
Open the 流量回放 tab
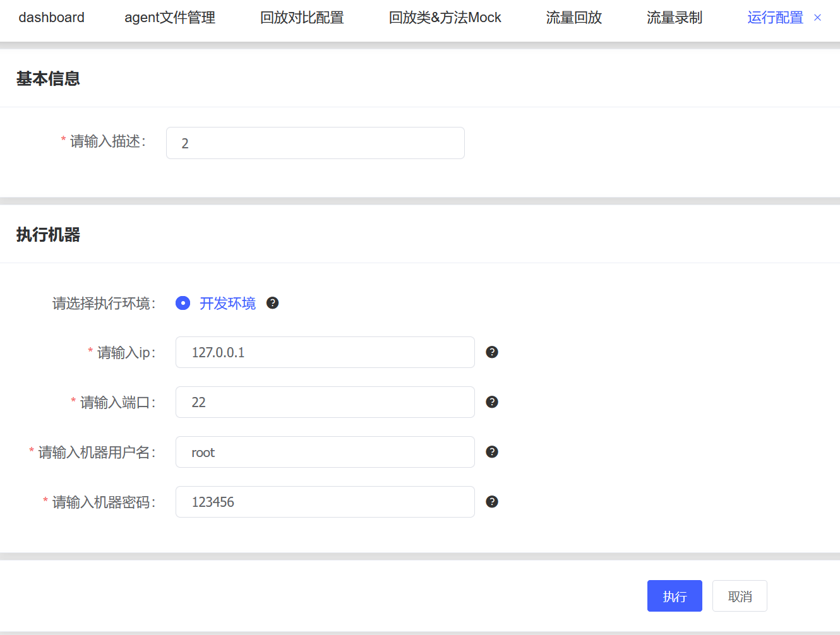(x=573, y=18)
